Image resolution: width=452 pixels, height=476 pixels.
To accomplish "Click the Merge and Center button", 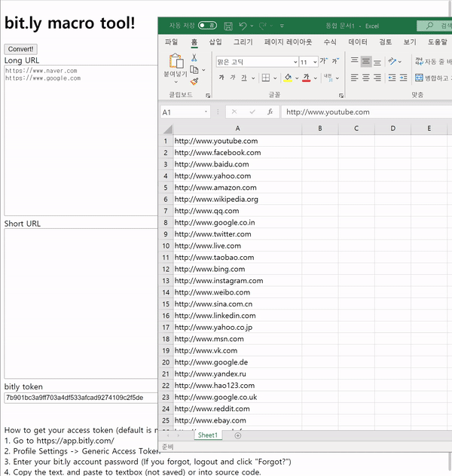I will [x=433, y=78].
